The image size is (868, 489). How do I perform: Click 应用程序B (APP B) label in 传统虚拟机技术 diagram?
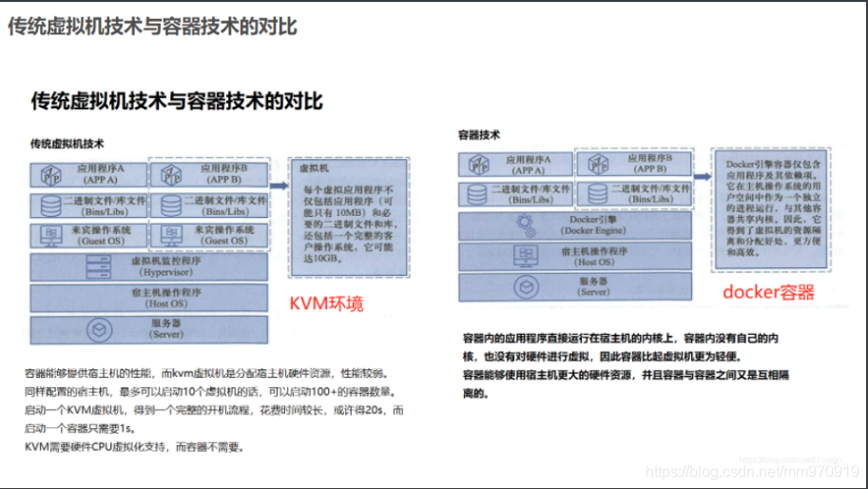point(224,174)
